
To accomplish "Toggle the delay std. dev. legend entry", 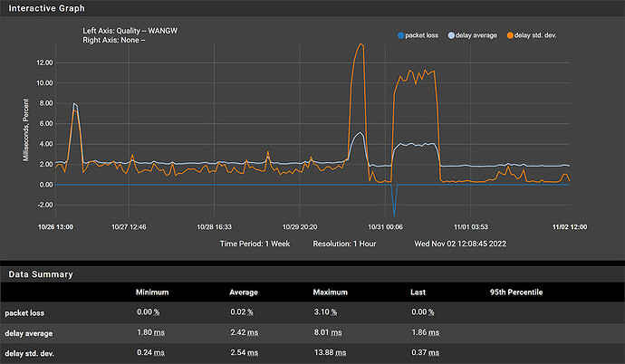I will (532, 35).
